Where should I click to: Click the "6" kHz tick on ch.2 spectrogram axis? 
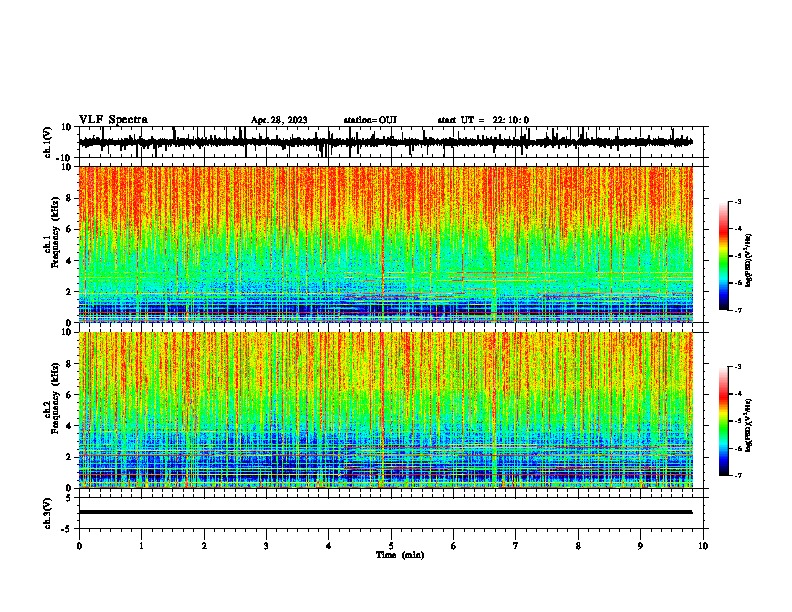click(x=69, y=395)
